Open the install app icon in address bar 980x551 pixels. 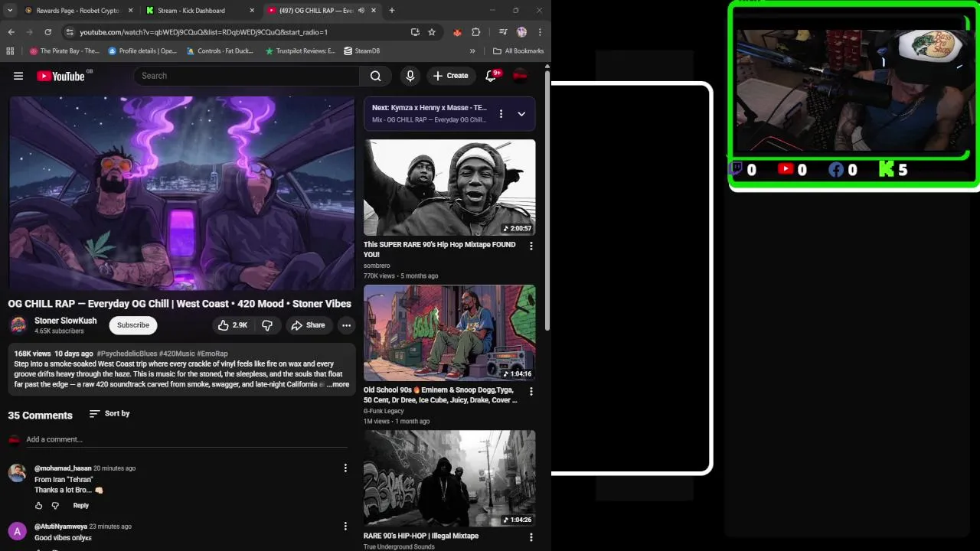coord(415,32)
